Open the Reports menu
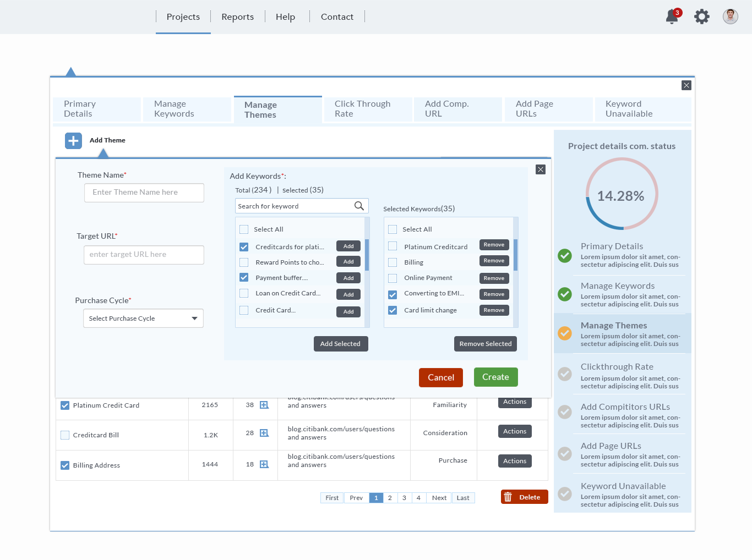 click(x=238, y=17)
